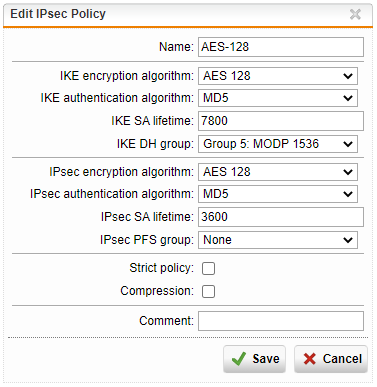Open the IKE DH group dropdown
The image size is (377, 387).
pos(278,144)
